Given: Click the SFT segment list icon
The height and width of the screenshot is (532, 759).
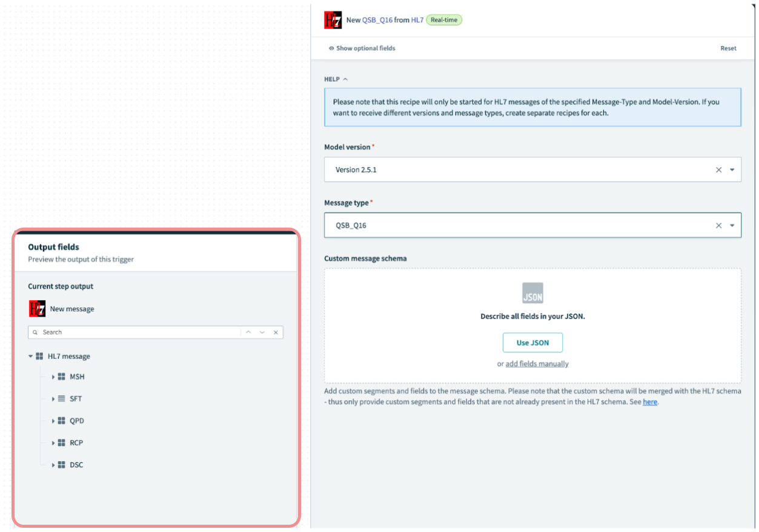Looking at the screenshot, I should point(63,398).
